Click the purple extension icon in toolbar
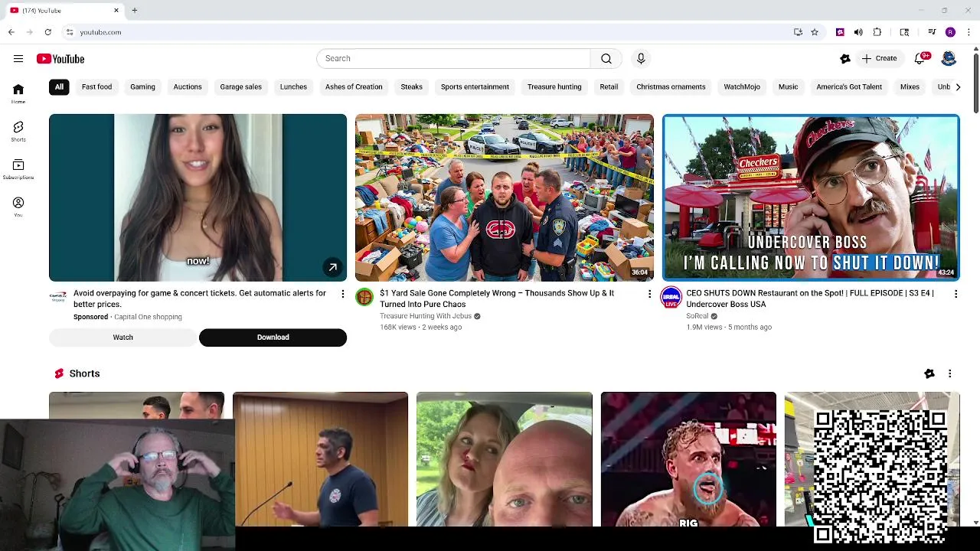The image size is (980, 551). pos(840,32)
